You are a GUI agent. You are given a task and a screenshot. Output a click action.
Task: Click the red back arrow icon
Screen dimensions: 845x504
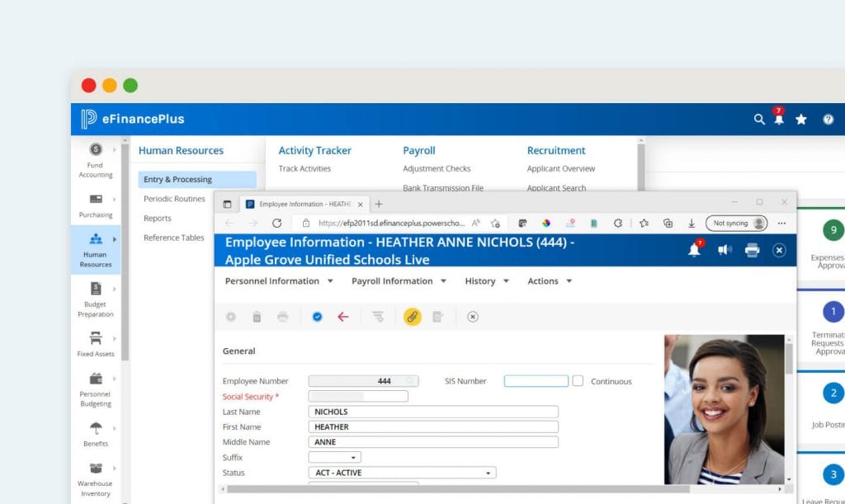[x=344, y=316]
